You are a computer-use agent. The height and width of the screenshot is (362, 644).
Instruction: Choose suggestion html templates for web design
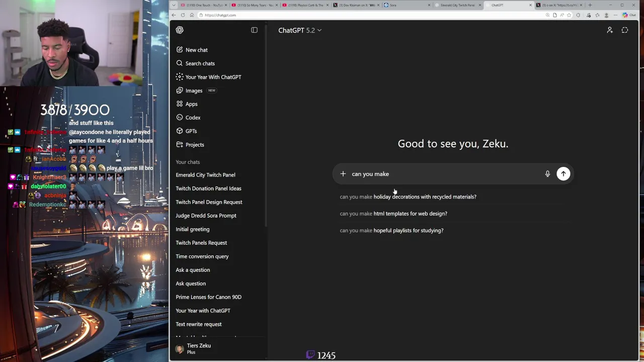393,214
